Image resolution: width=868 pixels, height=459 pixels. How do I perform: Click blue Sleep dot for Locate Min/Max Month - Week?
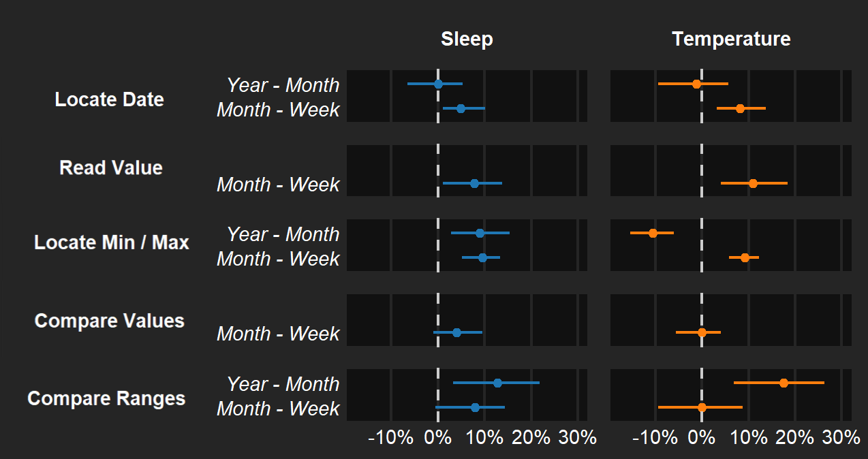pyautogui.click(x=482, y=257)
